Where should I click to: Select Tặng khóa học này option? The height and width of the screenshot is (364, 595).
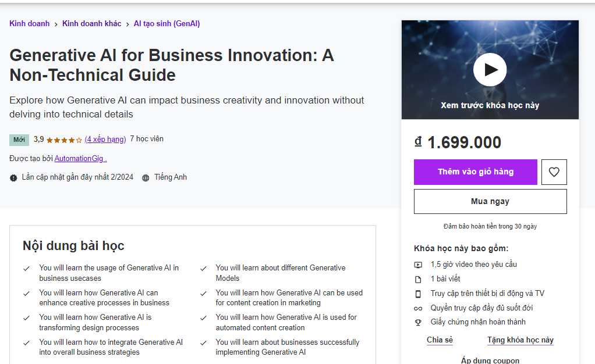coord(520,340)
